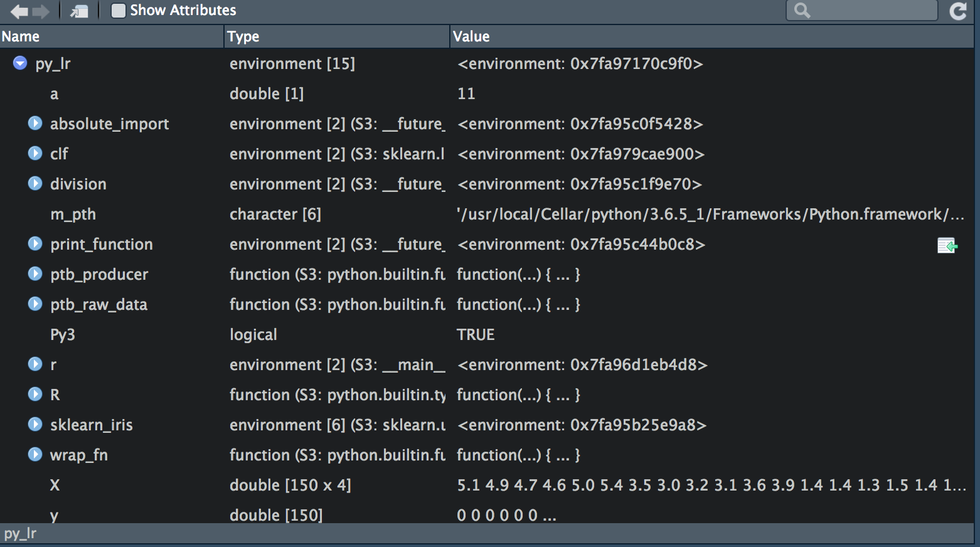The image size is (980, 547).
Task: Expand the lowercase r environment row
Action: coord(35,364)
